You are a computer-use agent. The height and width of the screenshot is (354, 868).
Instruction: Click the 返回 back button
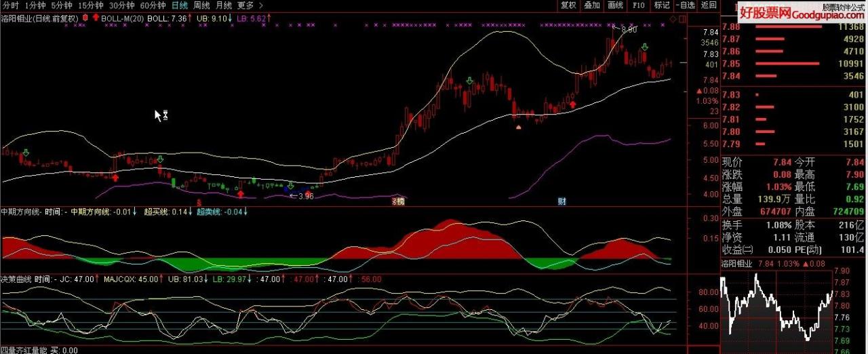coord(709,5)
